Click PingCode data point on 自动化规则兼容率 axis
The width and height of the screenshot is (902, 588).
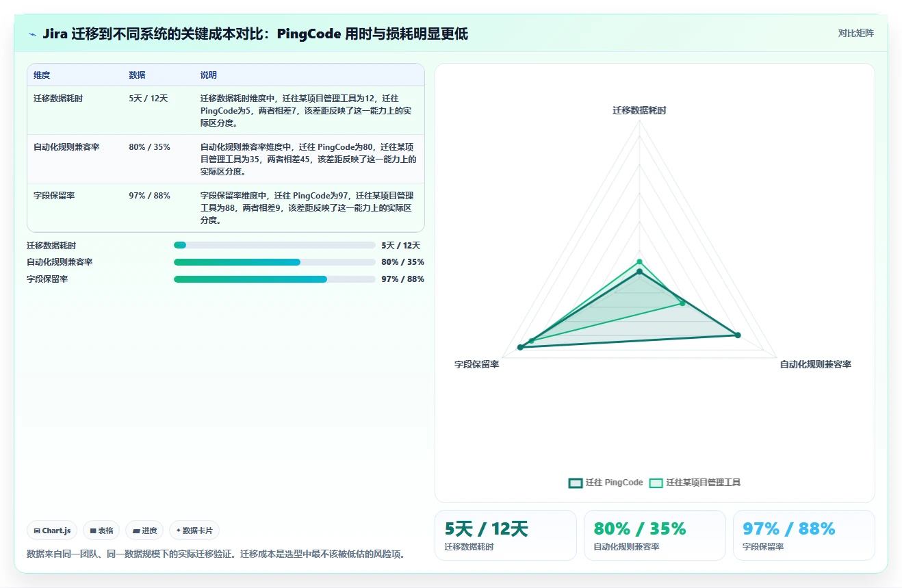click(x=738, y=335)
